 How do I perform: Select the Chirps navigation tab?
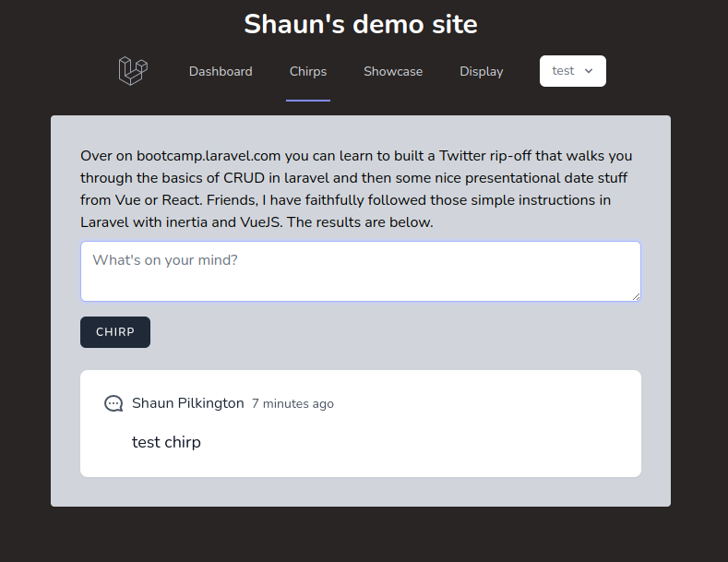click(x=308, y=72)
